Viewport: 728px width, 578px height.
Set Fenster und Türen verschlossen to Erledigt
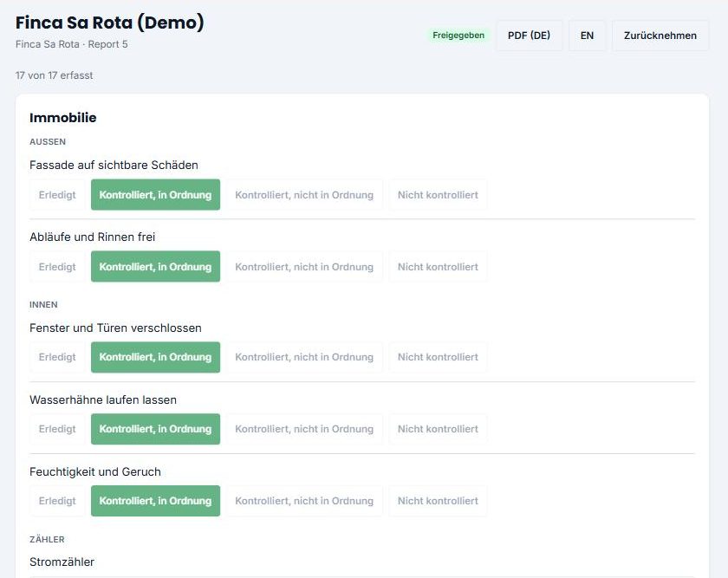click(57, 357)
